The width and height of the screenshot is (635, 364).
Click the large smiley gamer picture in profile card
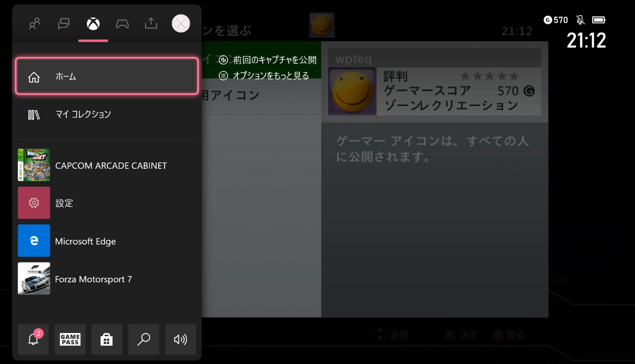(x=353, y=92)
